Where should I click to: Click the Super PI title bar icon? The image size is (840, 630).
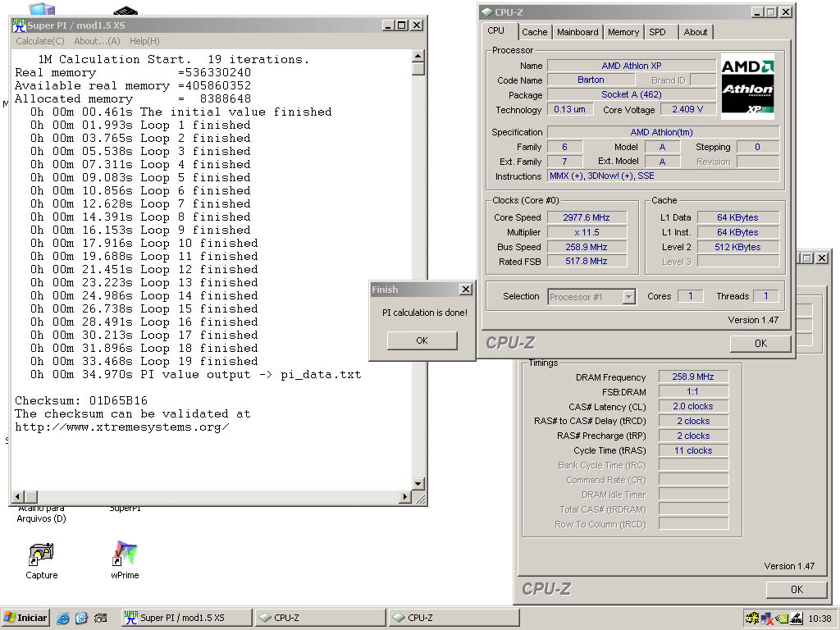(19, 25)
